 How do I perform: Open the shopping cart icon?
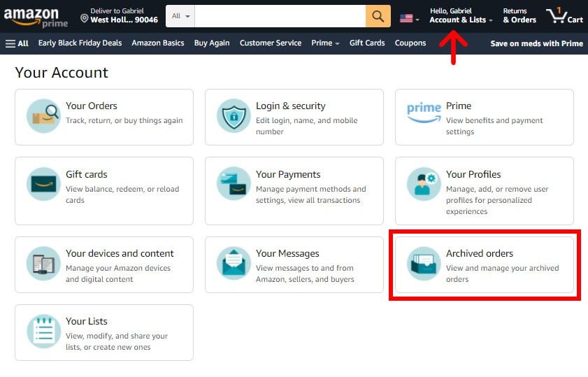564,15
